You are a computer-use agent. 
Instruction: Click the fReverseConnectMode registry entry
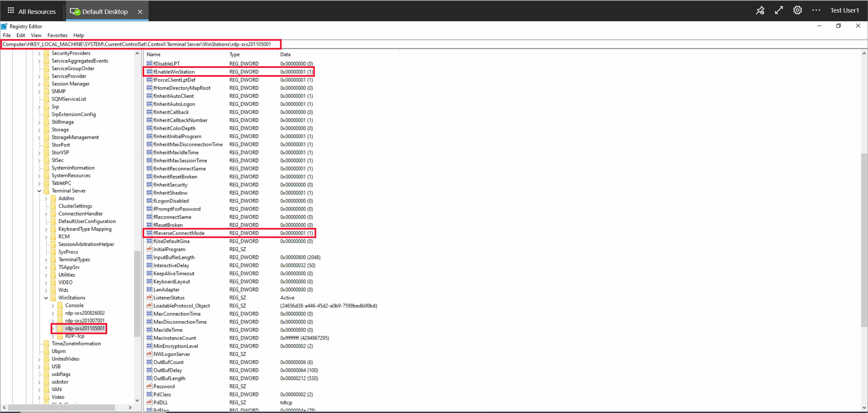point(179,233)
